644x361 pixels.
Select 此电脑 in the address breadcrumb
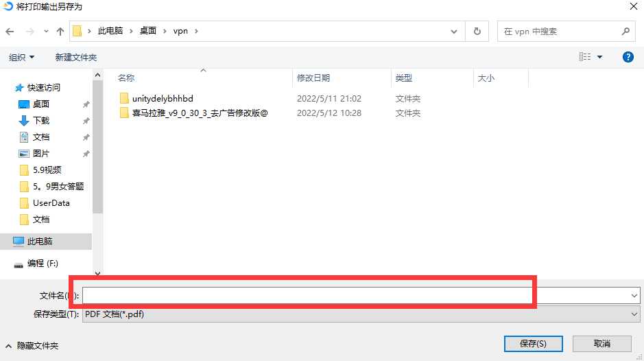coord(110,31)
